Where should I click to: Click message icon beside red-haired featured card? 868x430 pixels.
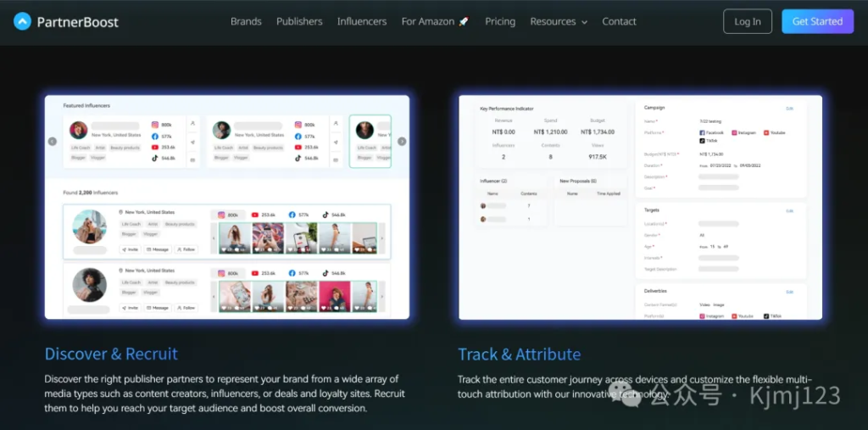[x=192, y=160]
